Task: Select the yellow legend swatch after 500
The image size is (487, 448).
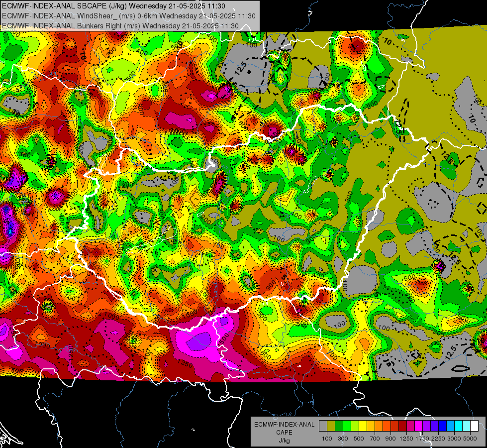Action: pyautogui.click(x=363, y=426)
